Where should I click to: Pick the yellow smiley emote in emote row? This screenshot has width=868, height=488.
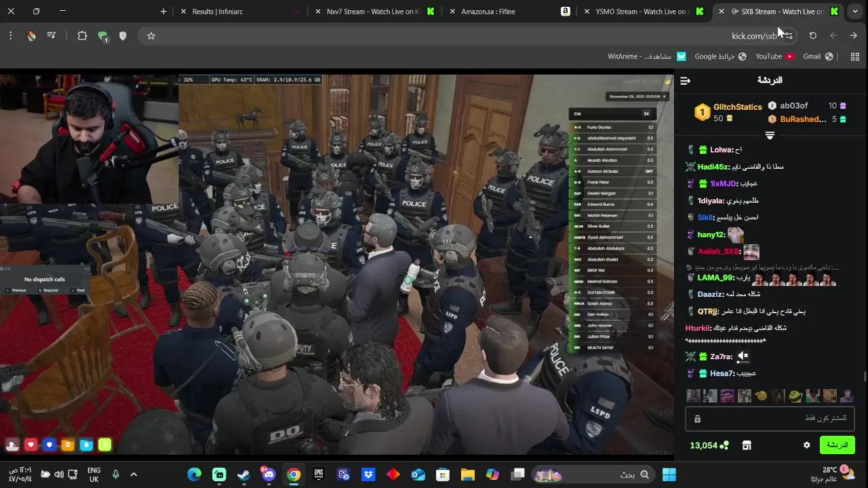click(x=762, y=396)
